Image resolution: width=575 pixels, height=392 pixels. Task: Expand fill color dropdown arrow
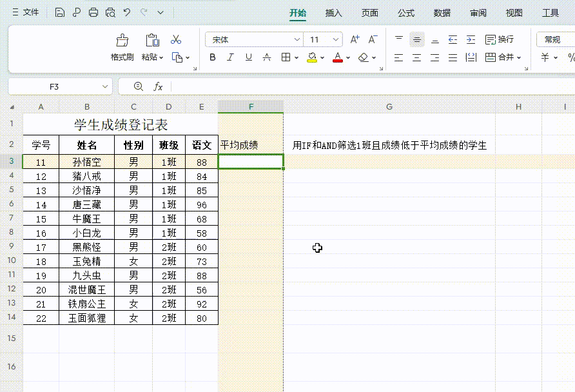point(322,57)
